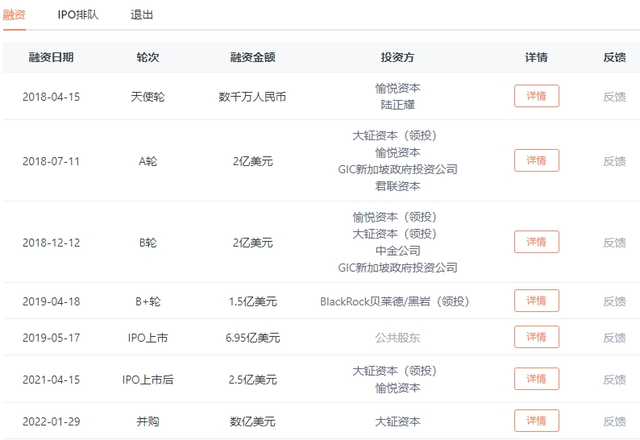
Task: Open BlackRock贝莱德/黑岩 investor link
Action: (x=398, y=301)
